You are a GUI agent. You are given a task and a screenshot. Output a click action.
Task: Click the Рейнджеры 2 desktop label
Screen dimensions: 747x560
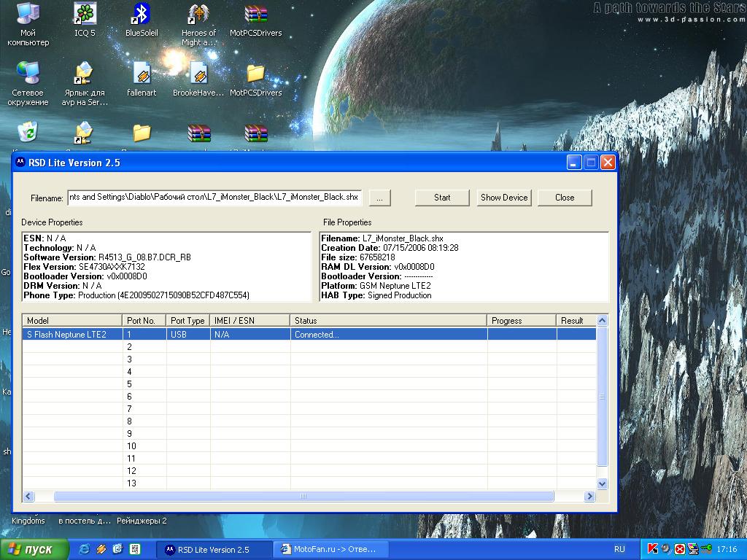tap(142, 521)
